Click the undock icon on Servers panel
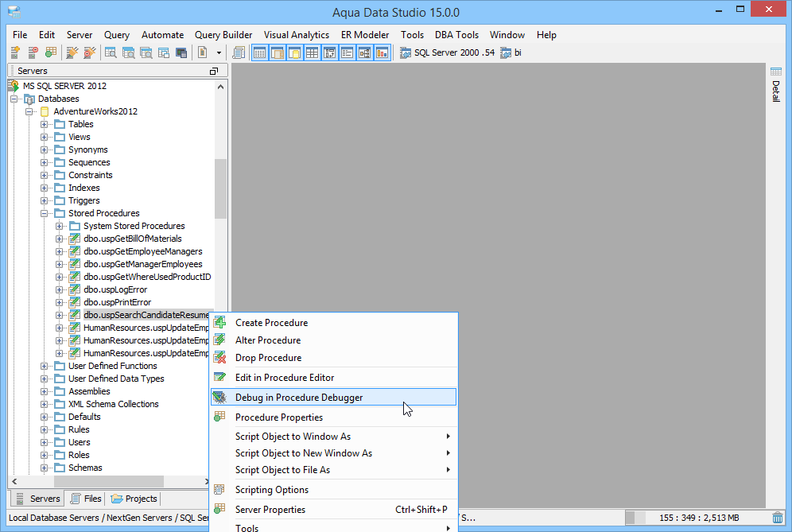Viewport: 792px width, 532px height. [214, 72]
